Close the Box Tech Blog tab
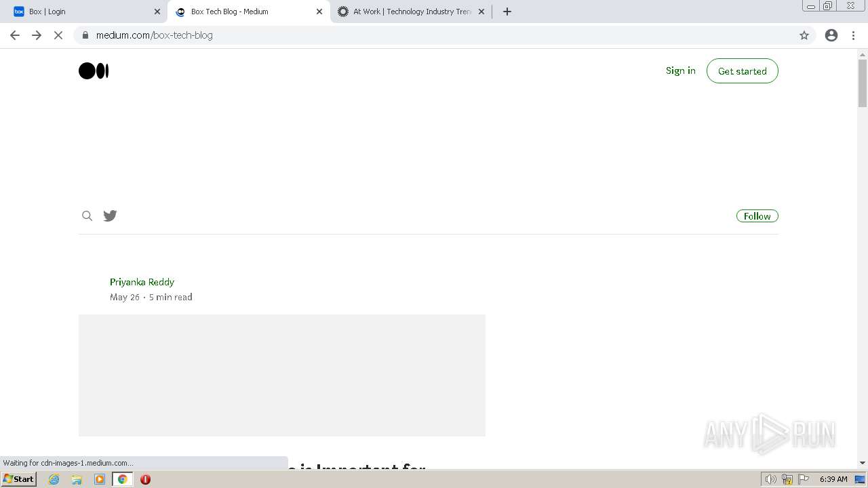The image size is (868, 488). pos(319,12)
